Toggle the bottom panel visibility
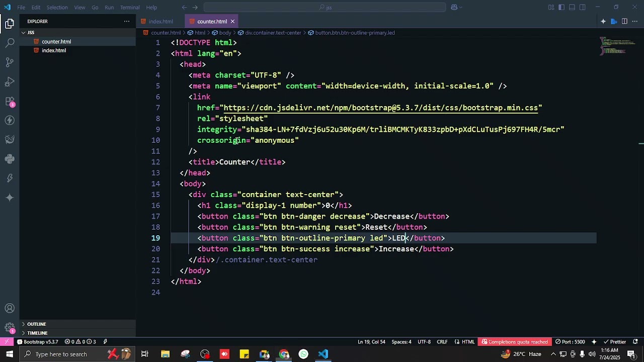Screen dimensions: 644x362 pos(572,7)
